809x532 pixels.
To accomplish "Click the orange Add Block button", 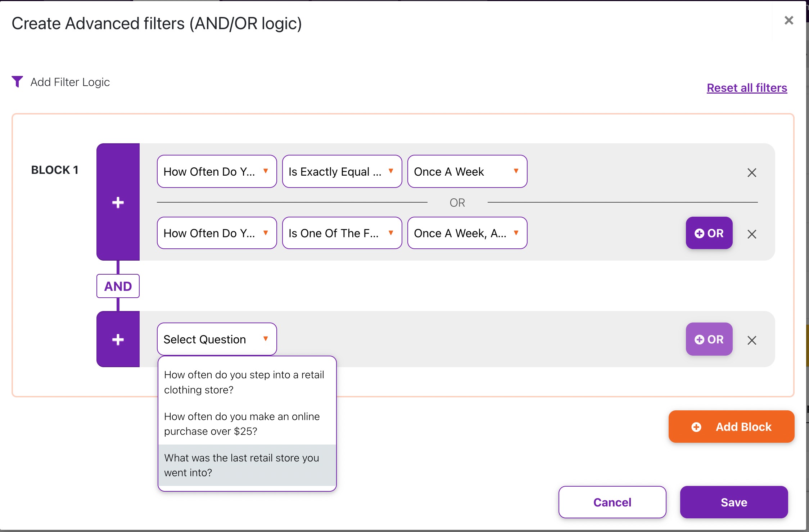I will coord(731,427).
